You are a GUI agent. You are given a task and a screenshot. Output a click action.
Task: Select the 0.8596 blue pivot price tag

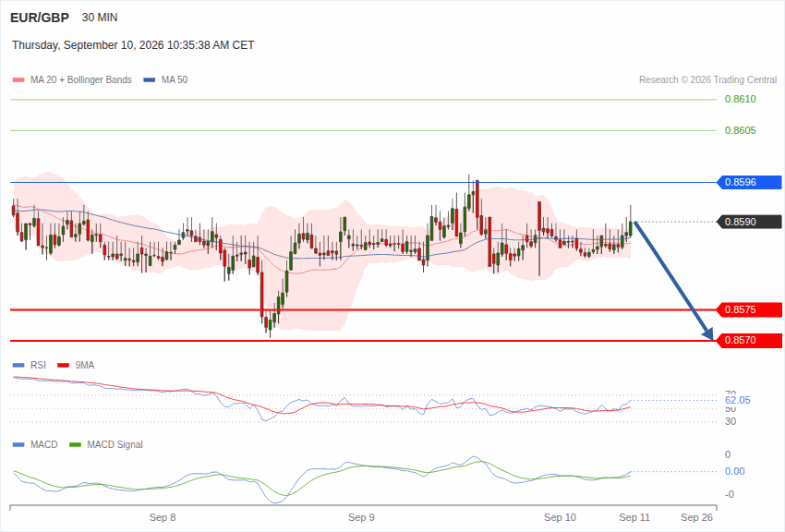[750, 182]
